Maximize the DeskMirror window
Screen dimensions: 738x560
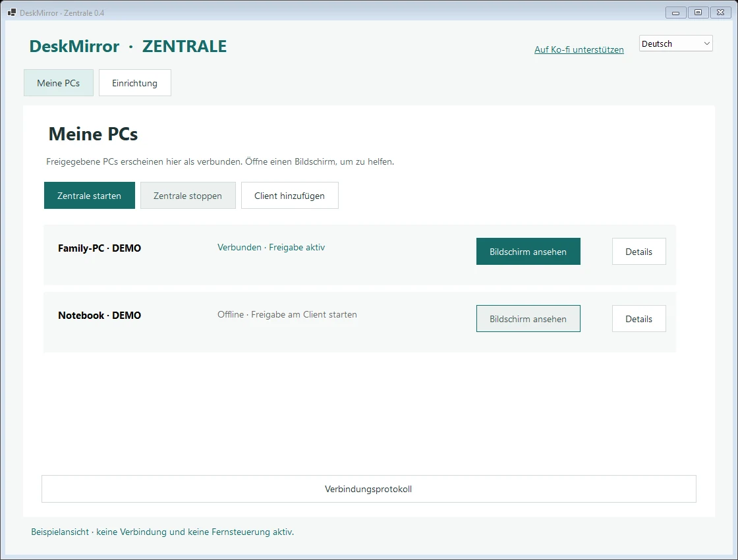[x=698, y=13]
